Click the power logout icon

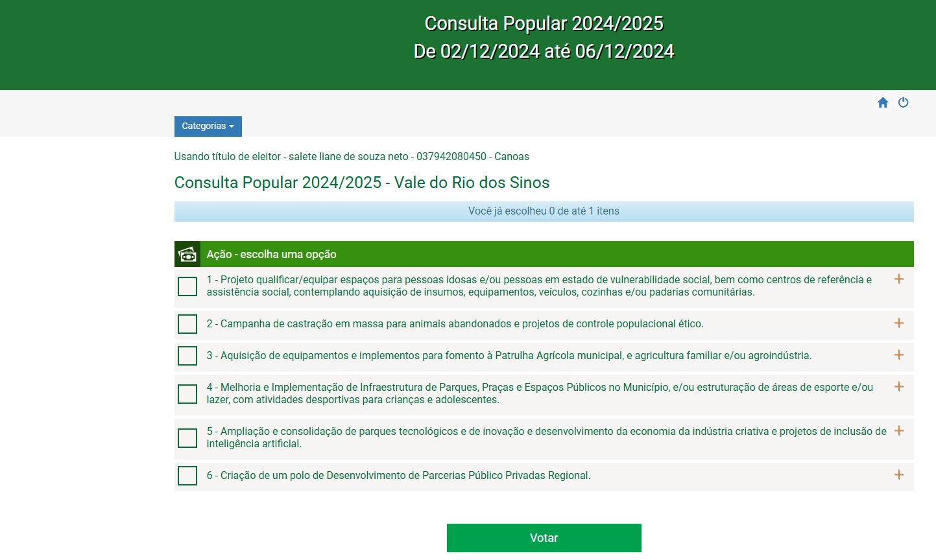pyautogui.click(x=903, y=102)
